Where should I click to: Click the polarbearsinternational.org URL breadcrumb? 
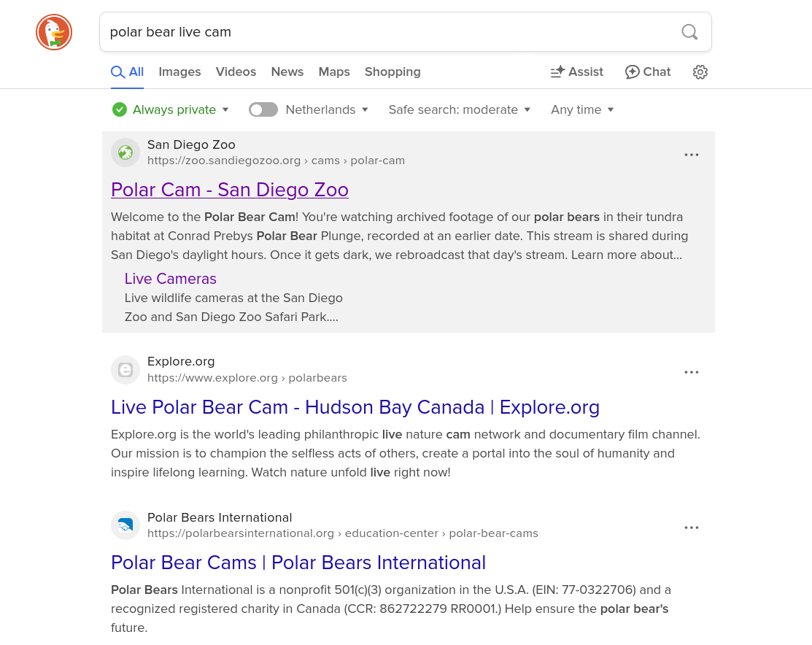click(x=343, y=533)
